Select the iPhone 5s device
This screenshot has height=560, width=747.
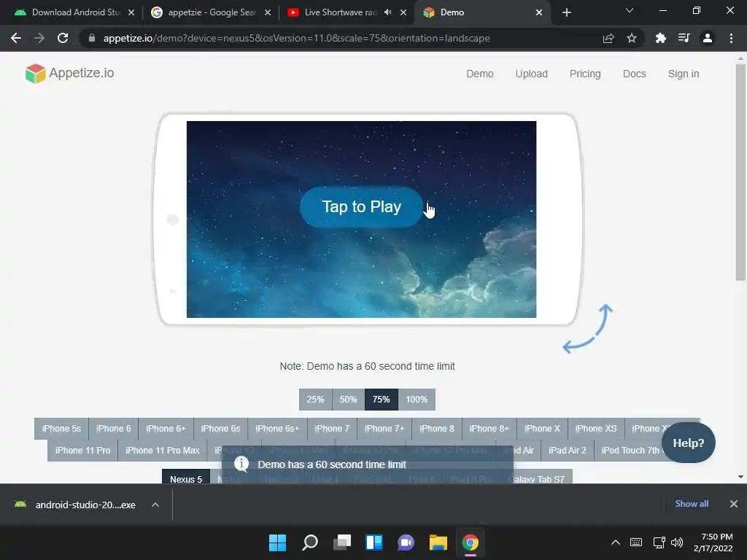(x=61, y=429)
